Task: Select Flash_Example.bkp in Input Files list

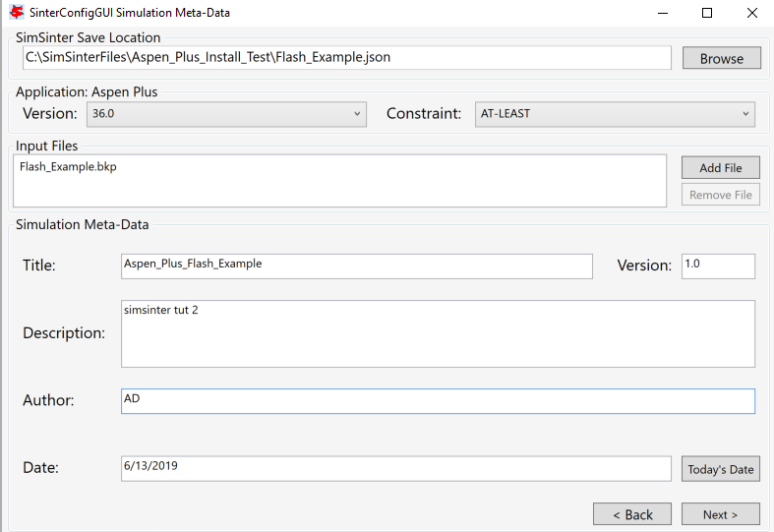Action: [68, 167]
